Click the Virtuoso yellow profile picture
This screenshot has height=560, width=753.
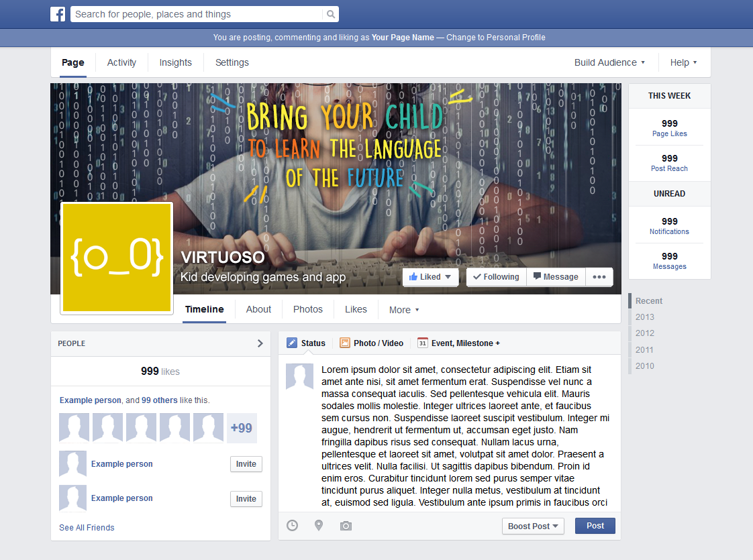pos(117,258)
